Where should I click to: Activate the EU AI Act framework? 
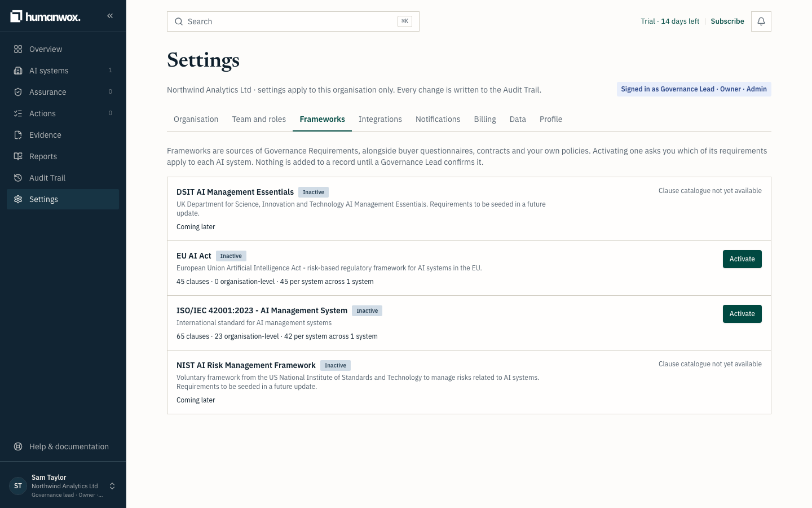pos(742,259)
